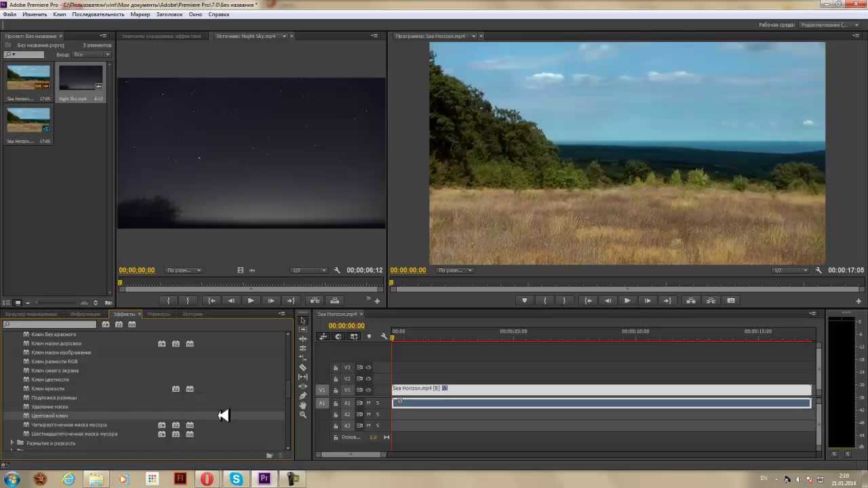
Task: Select Night Sky.mp4 thumbnail in Project panel
Action: point(80,78)
